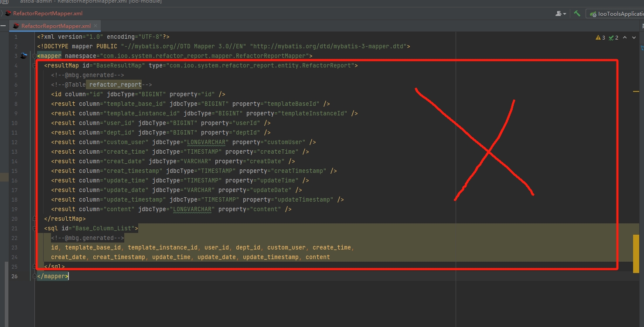Click the yellow warning stripe on right scrollbar

[x=636, y=91]
